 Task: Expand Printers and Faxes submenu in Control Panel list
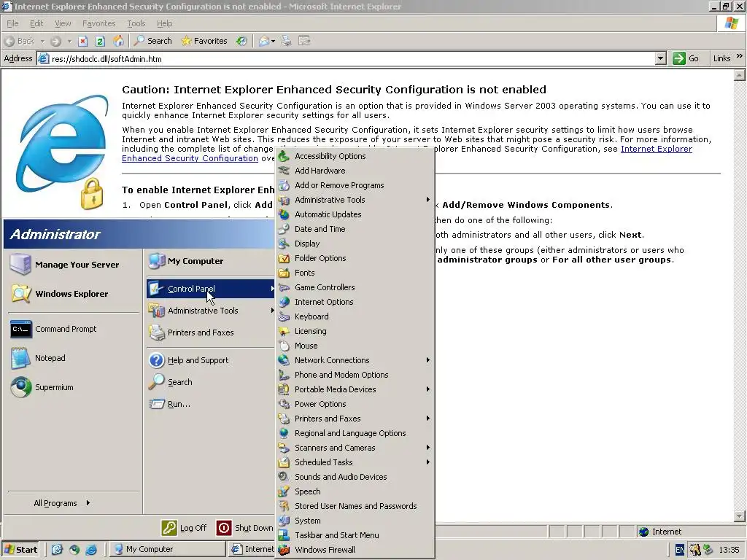click(x=355, y=419)
